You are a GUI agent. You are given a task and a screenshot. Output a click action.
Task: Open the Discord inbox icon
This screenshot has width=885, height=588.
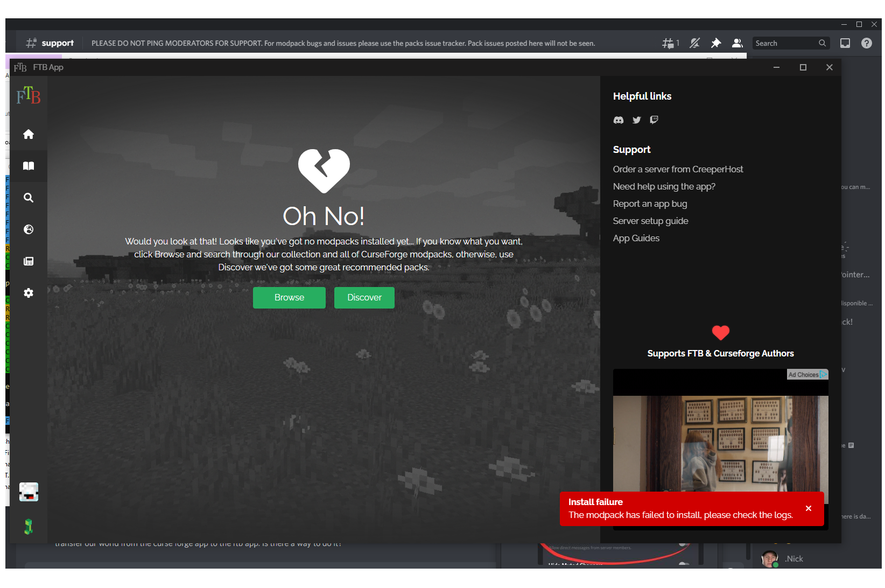(845, 43)
